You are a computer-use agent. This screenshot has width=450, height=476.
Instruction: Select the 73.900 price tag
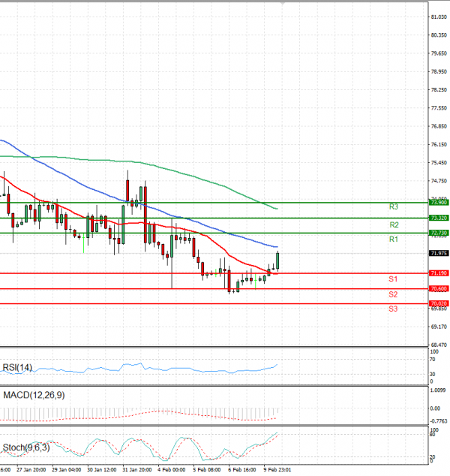(439, 203)
